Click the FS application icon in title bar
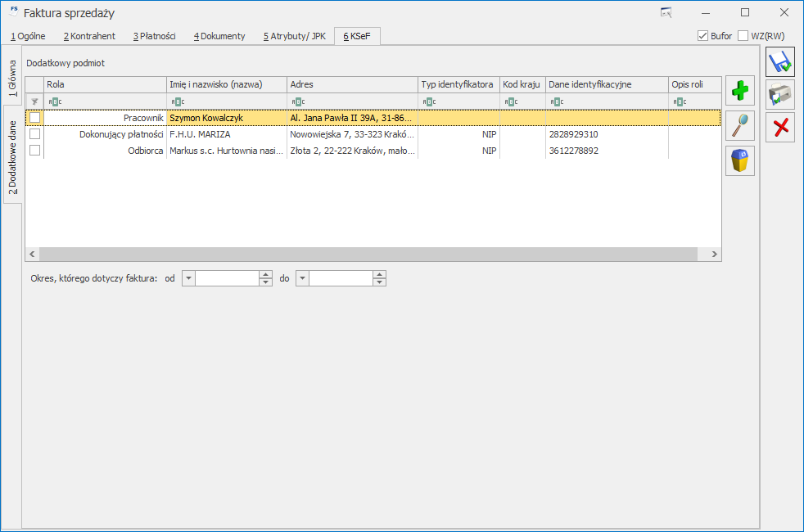Image resolution: width=804 pixels, height=532 pixels. [x=14, y=10]
